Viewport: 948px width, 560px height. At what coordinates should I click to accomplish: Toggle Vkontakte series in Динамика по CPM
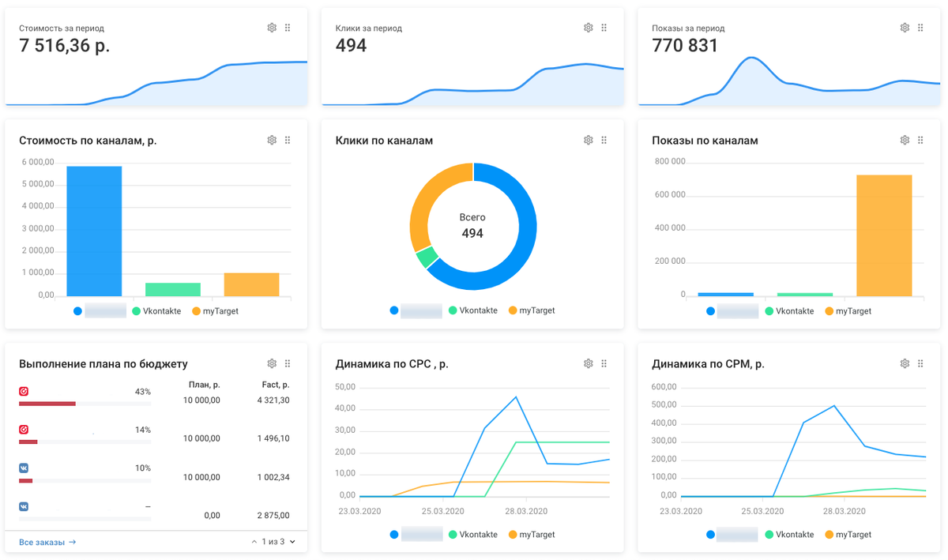pos(790,535)
